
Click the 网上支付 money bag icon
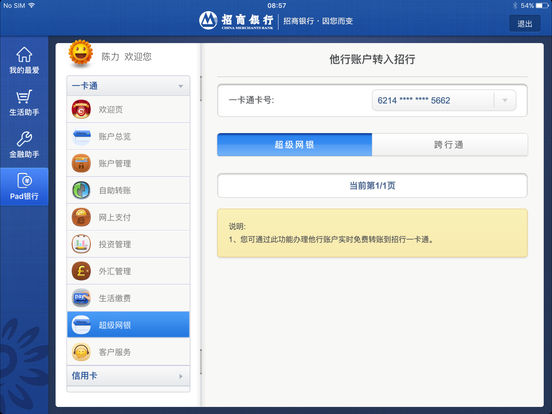point(81,217)
